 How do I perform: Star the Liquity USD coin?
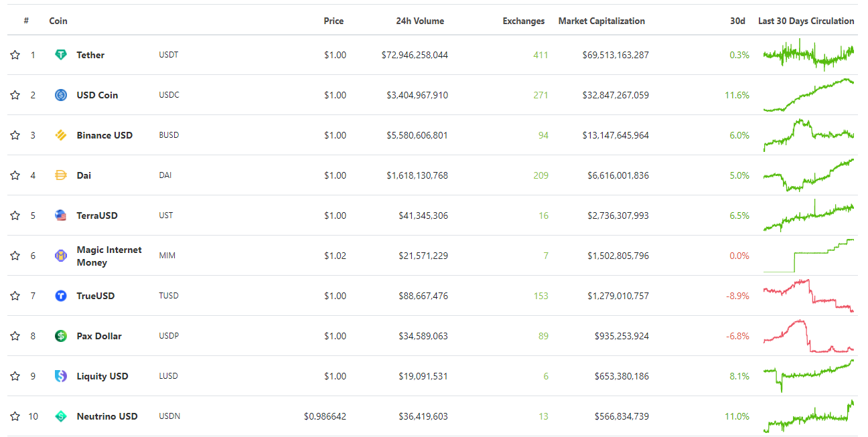[x=15, y=376]
